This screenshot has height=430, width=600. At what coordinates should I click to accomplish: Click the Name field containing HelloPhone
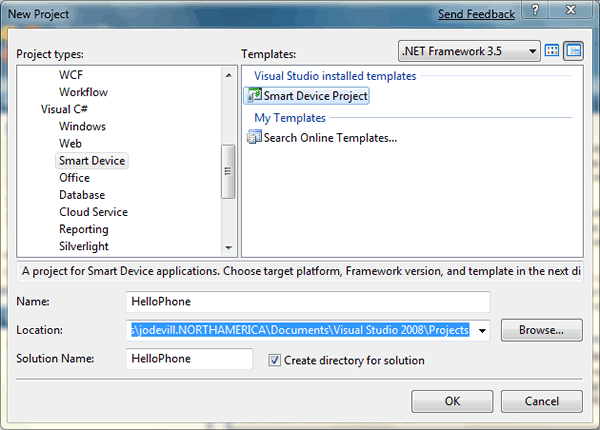pos(308,301)
